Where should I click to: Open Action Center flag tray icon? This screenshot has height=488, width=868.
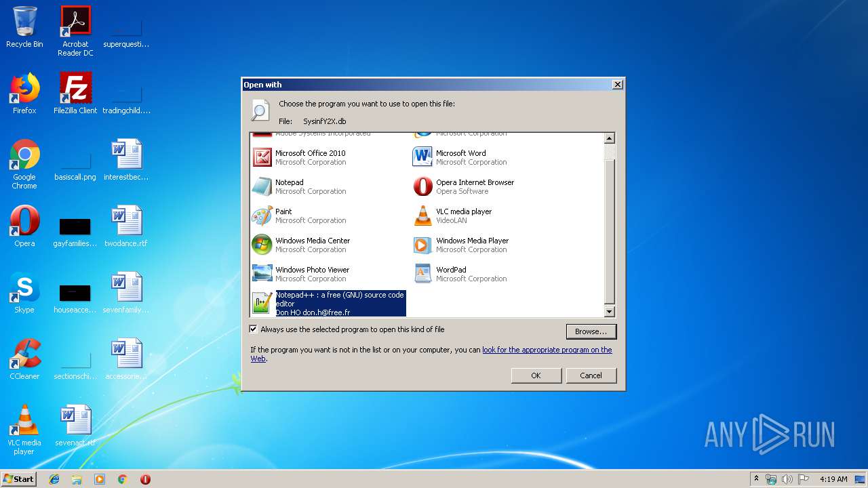click(804, 479)
